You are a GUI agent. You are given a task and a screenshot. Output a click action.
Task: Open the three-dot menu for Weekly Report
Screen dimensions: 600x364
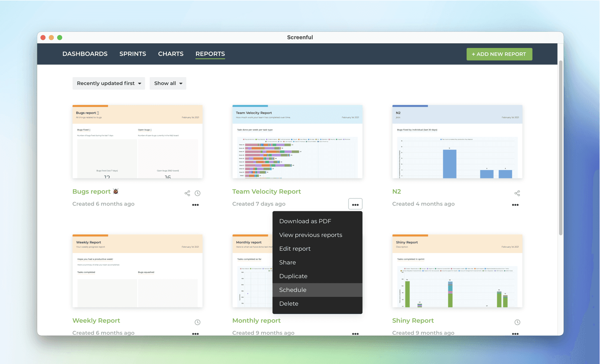[x=196, y=334]
